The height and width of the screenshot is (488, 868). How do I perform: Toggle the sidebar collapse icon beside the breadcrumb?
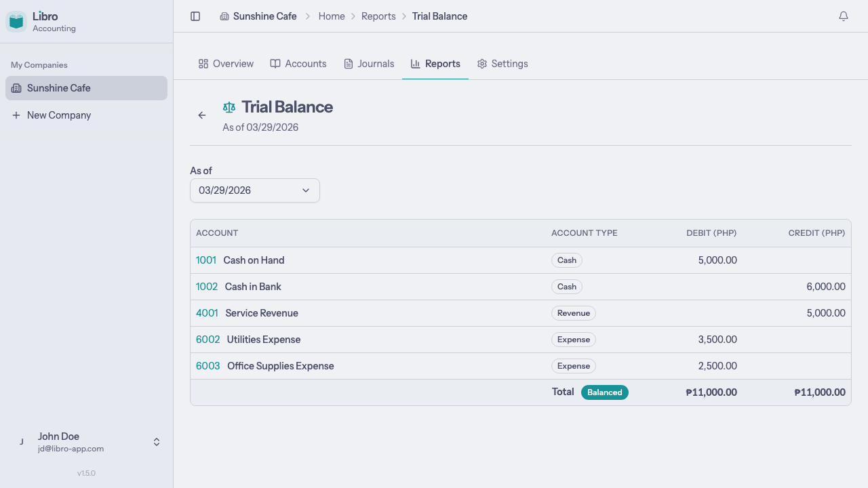coord(195,16)
